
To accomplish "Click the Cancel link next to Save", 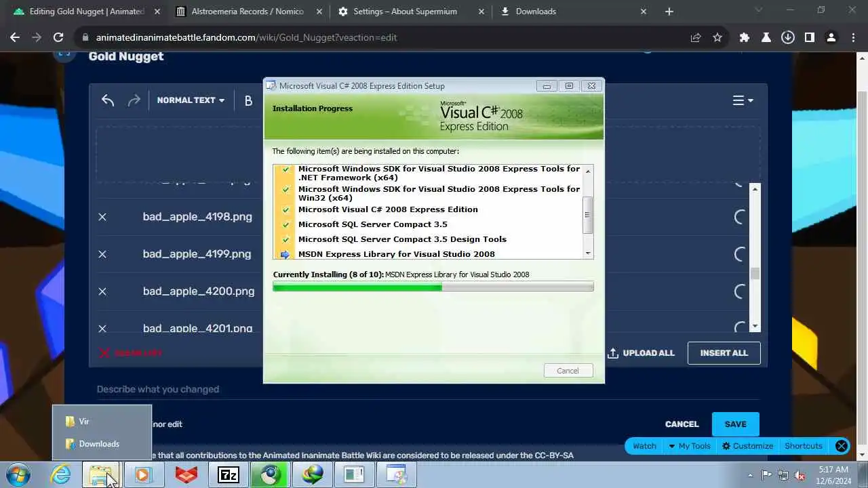I will point(682,424).
